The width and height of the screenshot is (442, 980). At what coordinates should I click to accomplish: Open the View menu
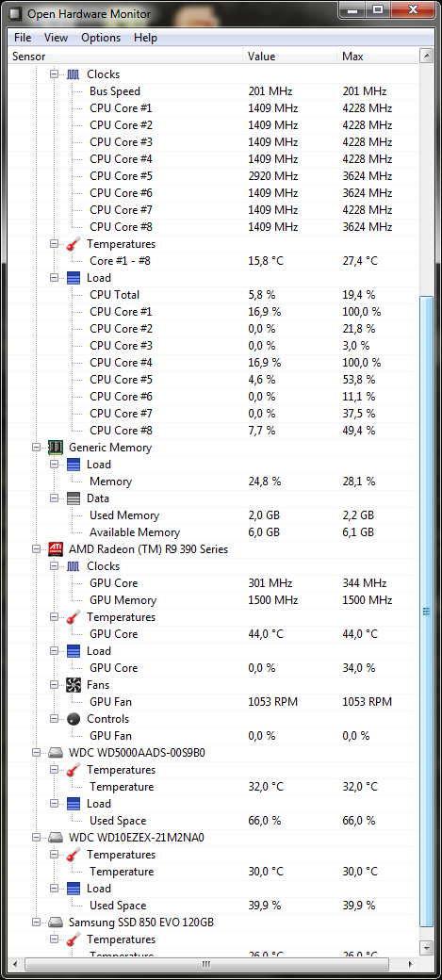56,38
